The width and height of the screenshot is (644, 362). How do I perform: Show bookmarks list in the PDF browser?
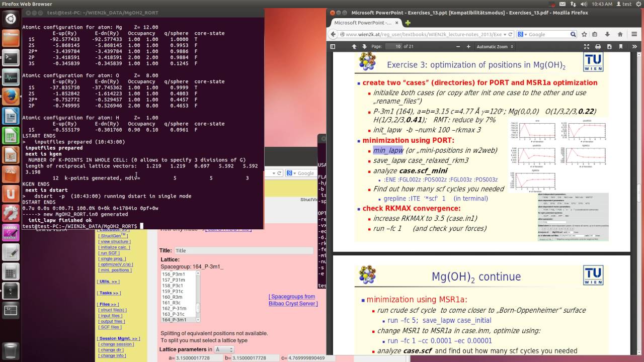(x=595, y=34)
